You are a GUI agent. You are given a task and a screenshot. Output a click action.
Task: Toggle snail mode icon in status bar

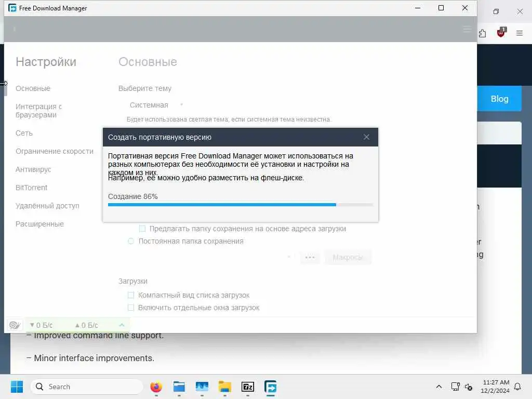tap(14, 325)
